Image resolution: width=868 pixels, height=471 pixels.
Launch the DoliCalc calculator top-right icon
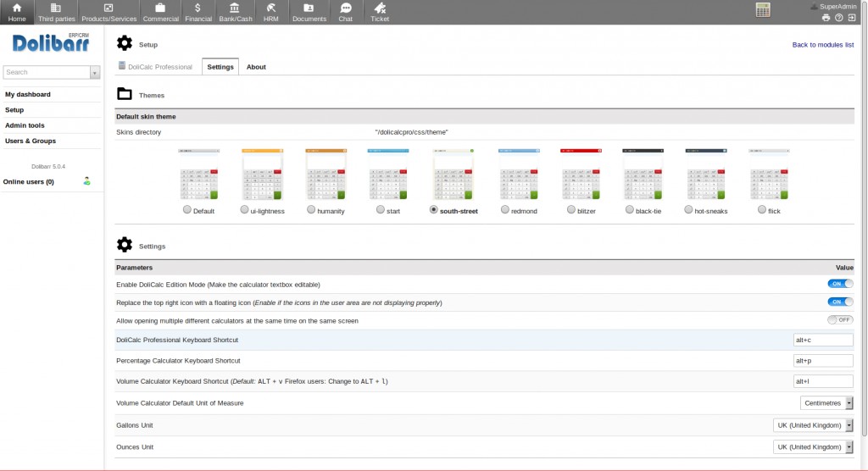[763, 10]
